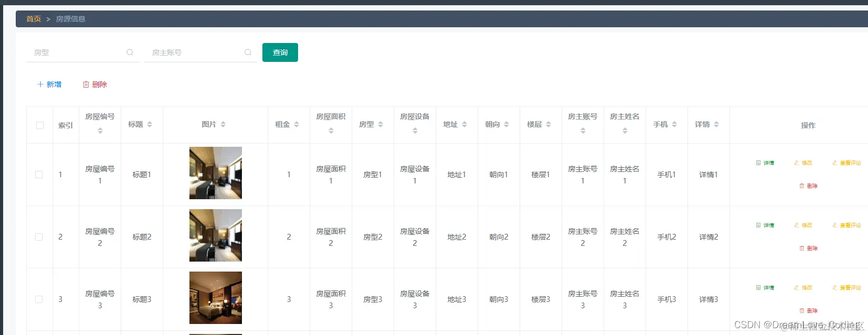Open the room photo in row 标题2
This screenshot has height=335, width=868.
(216, 235)
